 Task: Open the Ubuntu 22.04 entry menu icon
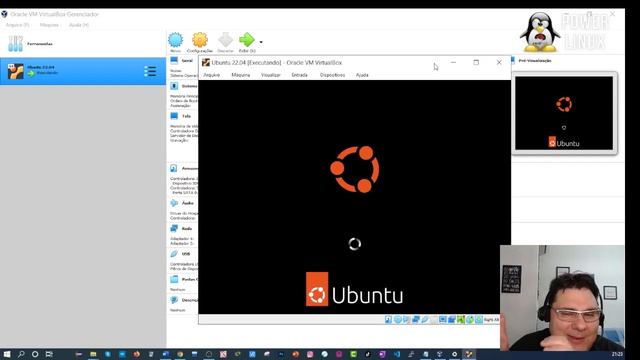pyautogui.click(x=150, y=71)
